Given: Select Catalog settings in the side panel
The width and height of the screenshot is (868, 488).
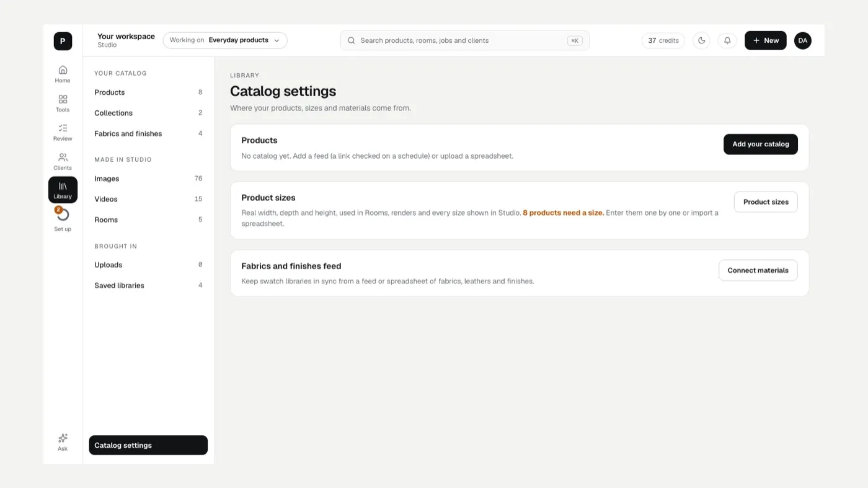Looking at the screenshot, I should click(148, 445).
